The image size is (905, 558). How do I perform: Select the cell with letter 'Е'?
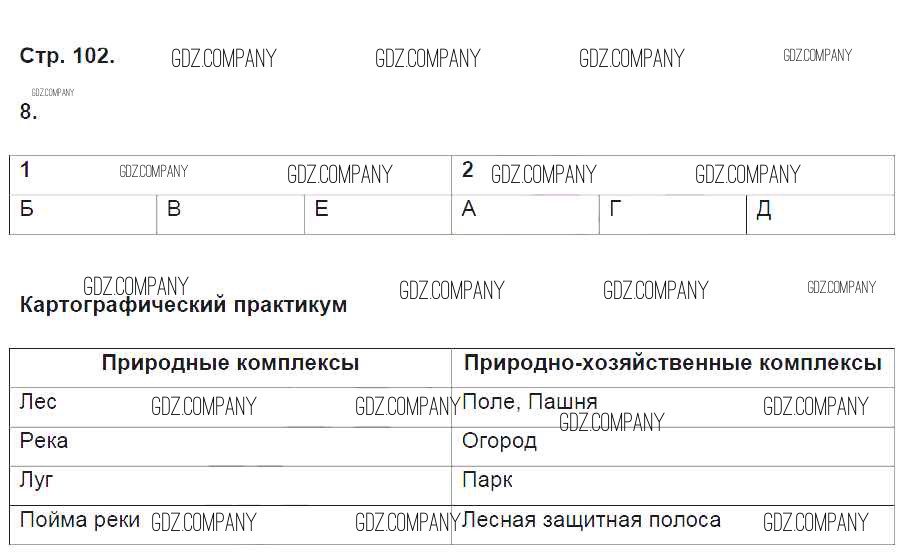pos(378,213)
